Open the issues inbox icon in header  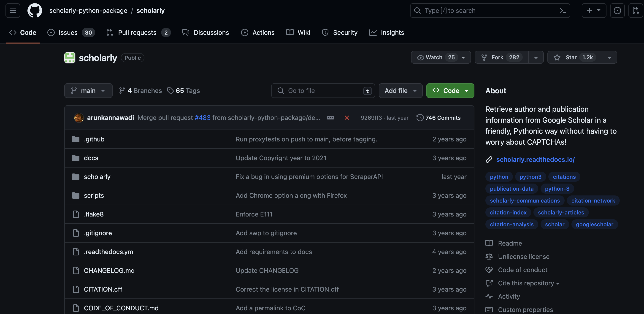coord(617,11)
